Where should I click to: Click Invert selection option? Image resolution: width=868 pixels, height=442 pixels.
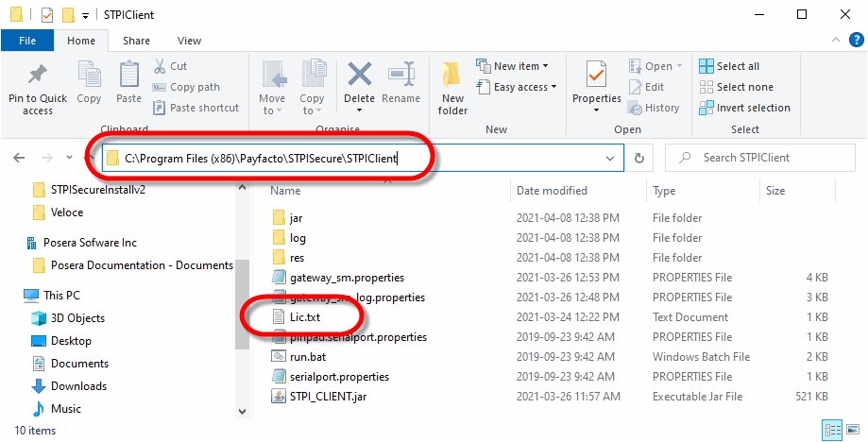(752, 108)
